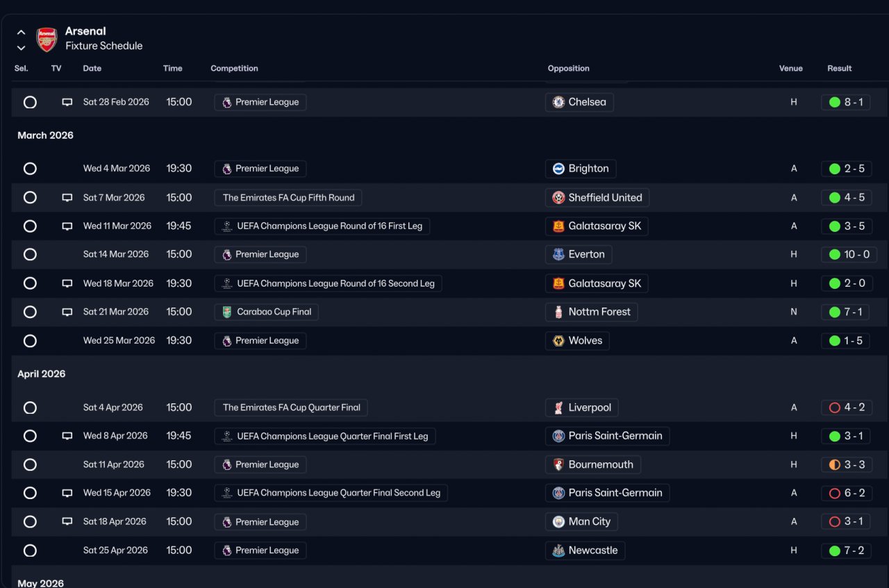This screenshot has width=889, height=588.
Task: Select the Bournemouth fixture radio button
Action: click(x=30, y=464)
